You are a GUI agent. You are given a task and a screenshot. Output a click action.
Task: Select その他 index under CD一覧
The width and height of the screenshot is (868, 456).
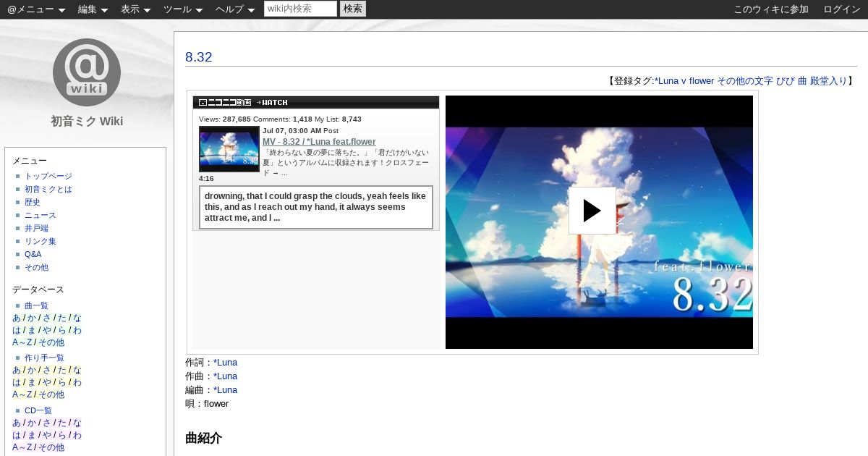click(x=51, y=447)
